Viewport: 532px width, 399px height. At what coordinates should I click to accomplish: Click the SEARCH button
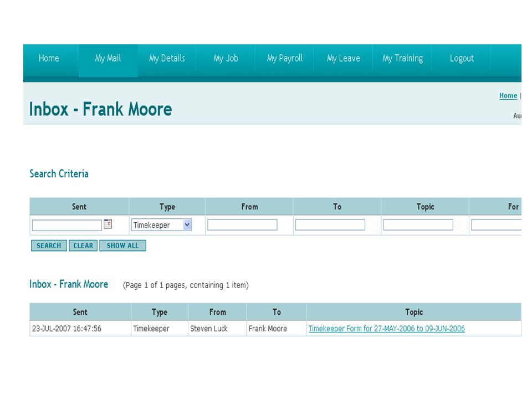[49, 245]
